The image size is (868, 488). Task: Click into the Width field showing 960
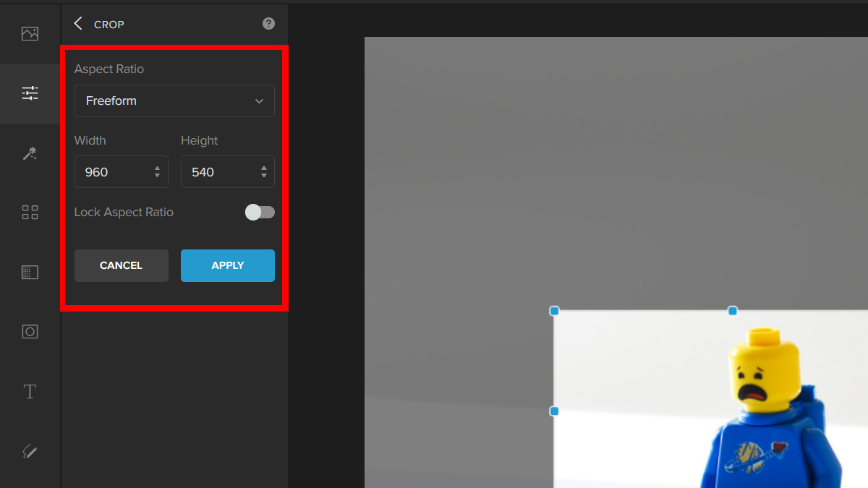click(122, 172)
